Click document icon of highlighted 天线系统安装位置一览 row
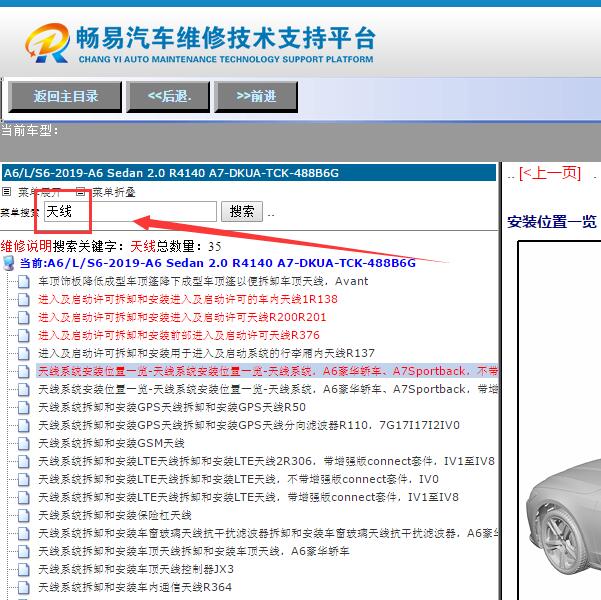The image size is (601, 600). point(24,372)
